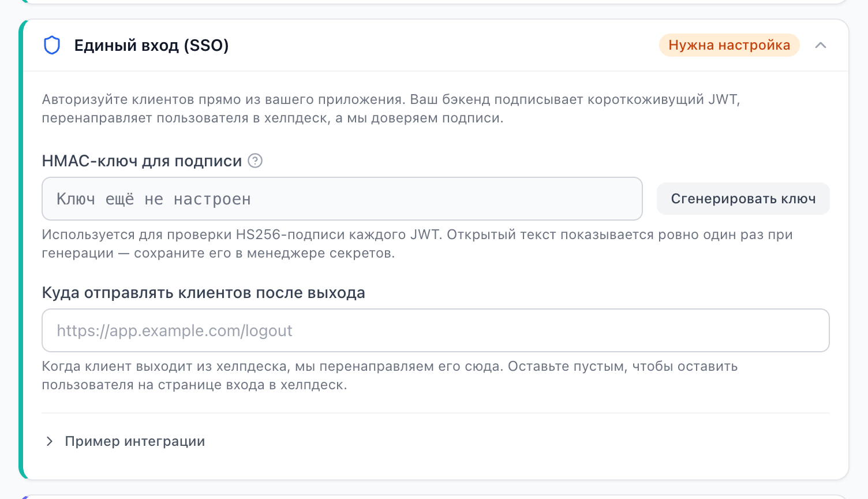Click the HMAC key field showing Ключ ещё не настроен
The image size is (868, 499).
click(x=342, y=199)
